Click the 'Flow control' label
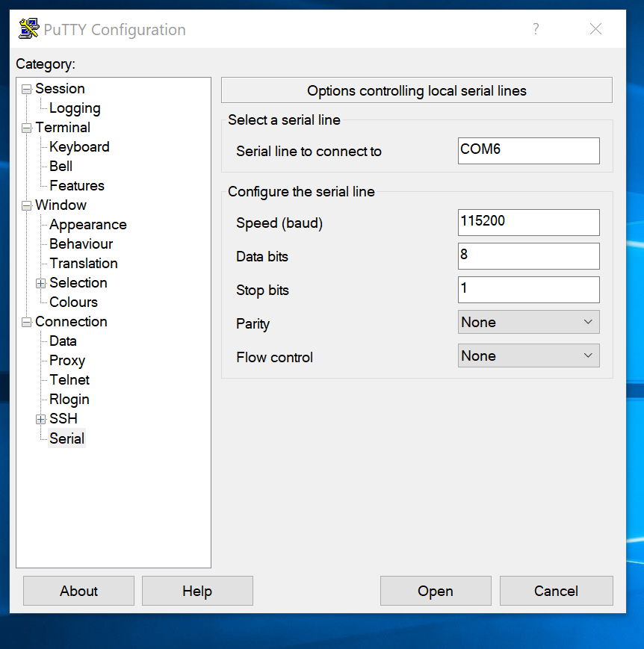Image resolution: width=644 pixels, height=649 pixels. tap(275, 358)
